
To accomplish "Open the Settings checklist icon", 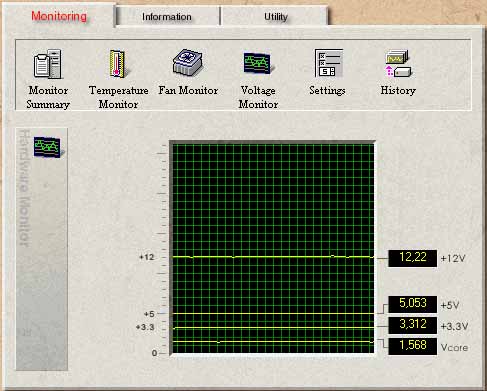I will pyautogui.click(x=328, y=63).
